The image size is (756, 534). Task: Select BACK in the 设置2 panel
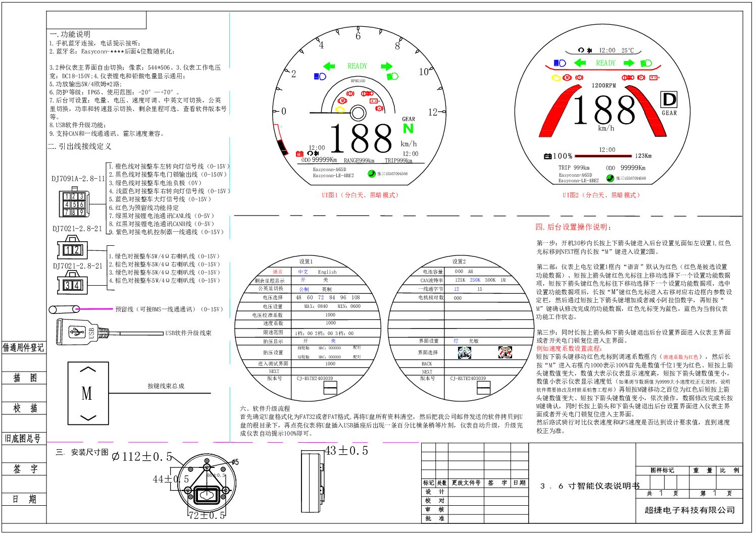427,363
